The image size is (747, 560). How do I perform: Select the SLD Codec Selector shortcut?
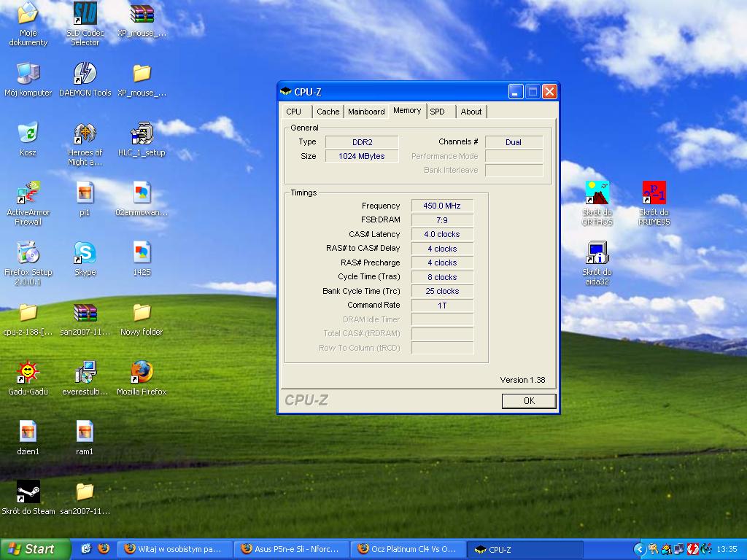85,24
